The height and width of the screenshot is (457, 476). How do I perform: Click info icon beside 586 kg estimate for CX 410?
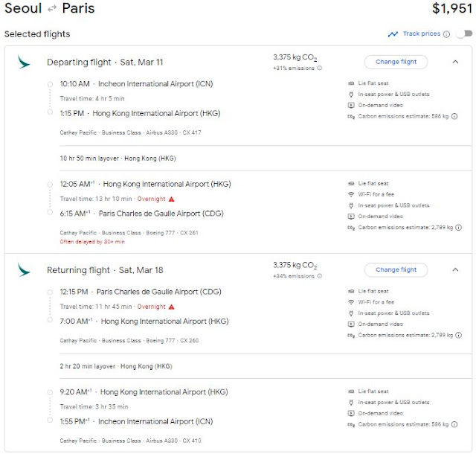tap(454, 424)
